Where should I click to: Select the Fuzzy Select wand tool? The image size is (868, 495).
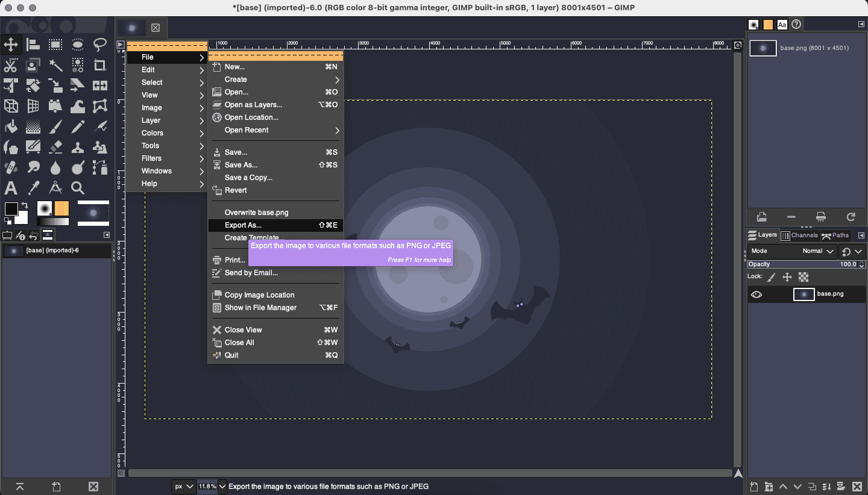[x=55, y=65]
